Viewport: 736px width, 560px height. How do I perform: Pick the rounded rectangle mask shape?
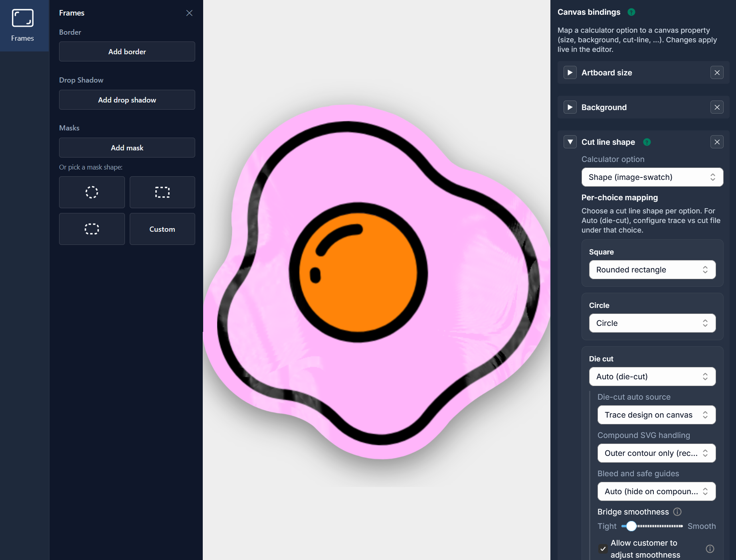[x=92, y=229]
